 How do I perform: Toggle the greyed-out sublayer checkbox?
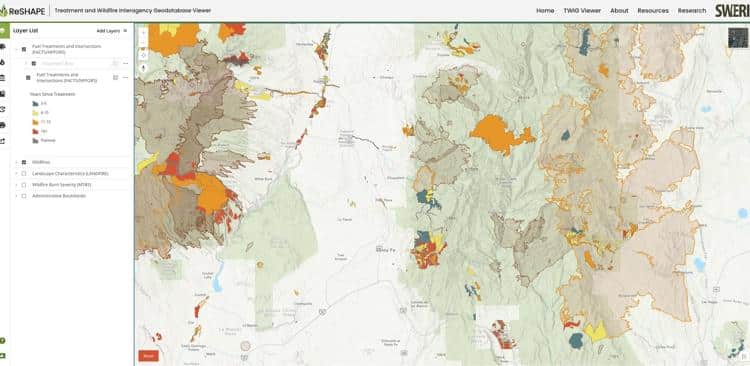(x=33, y=63)
